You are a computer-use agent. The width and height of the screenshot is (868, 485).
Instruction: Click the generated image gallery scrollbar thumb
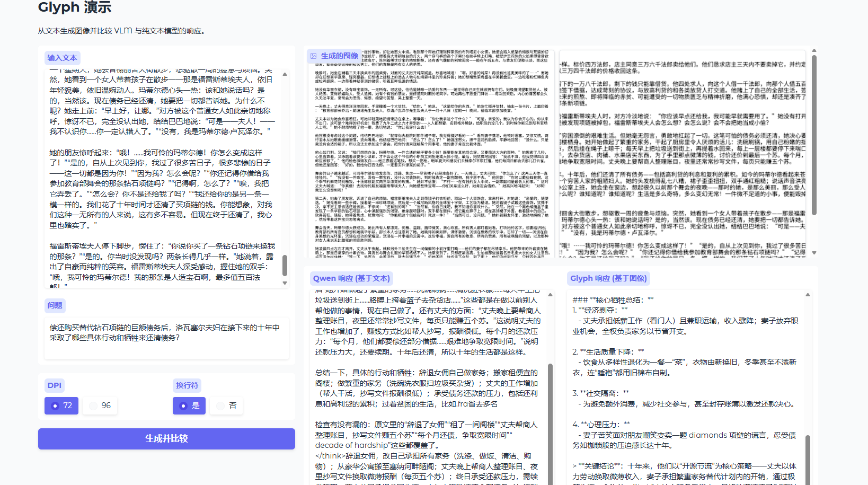pos(814,135)
